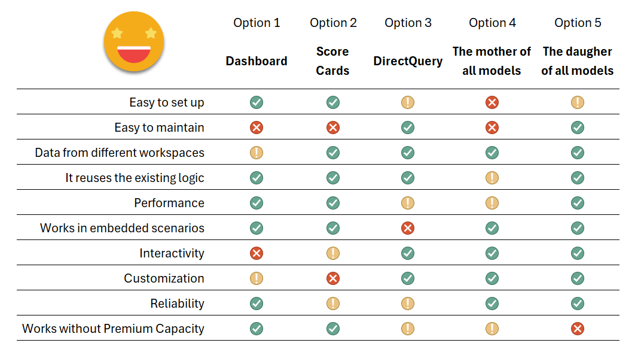Click the Score Cards column title

[332, 61]
